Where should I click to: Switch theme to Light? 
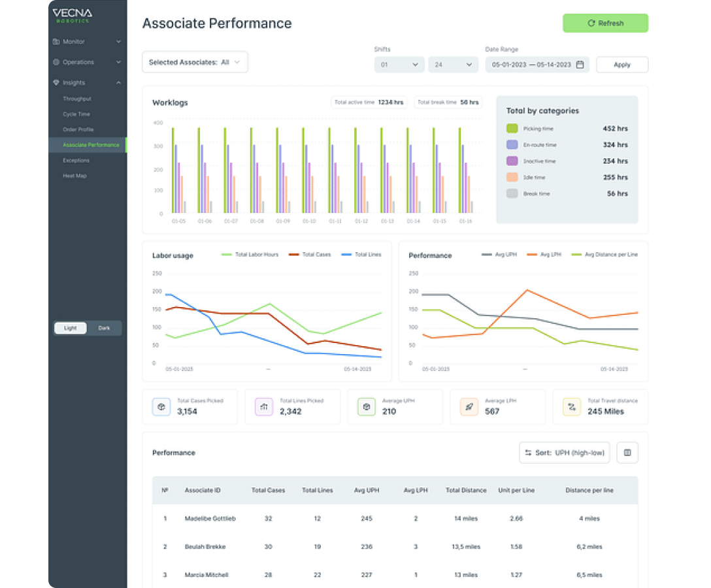[71, 328]
